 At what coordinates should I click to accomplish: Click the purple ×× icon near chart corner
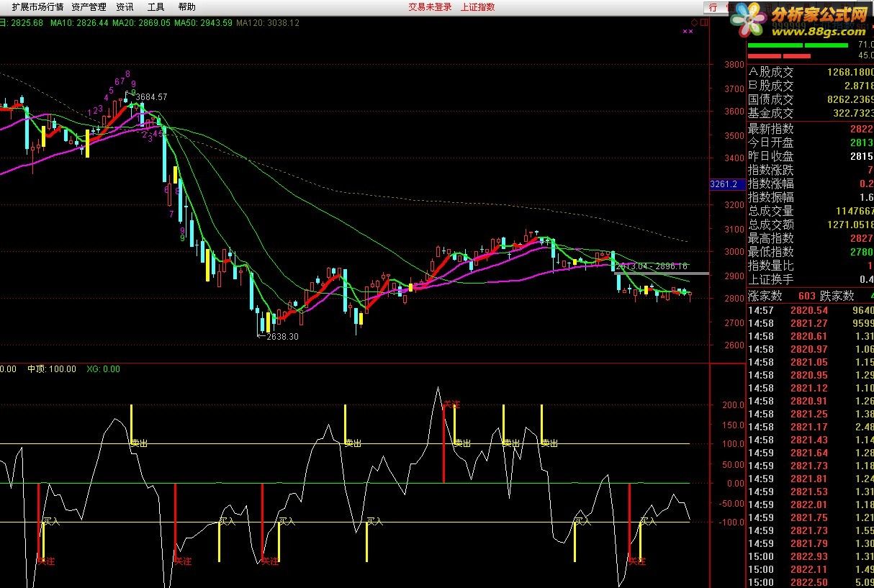(x=688, y=32)
